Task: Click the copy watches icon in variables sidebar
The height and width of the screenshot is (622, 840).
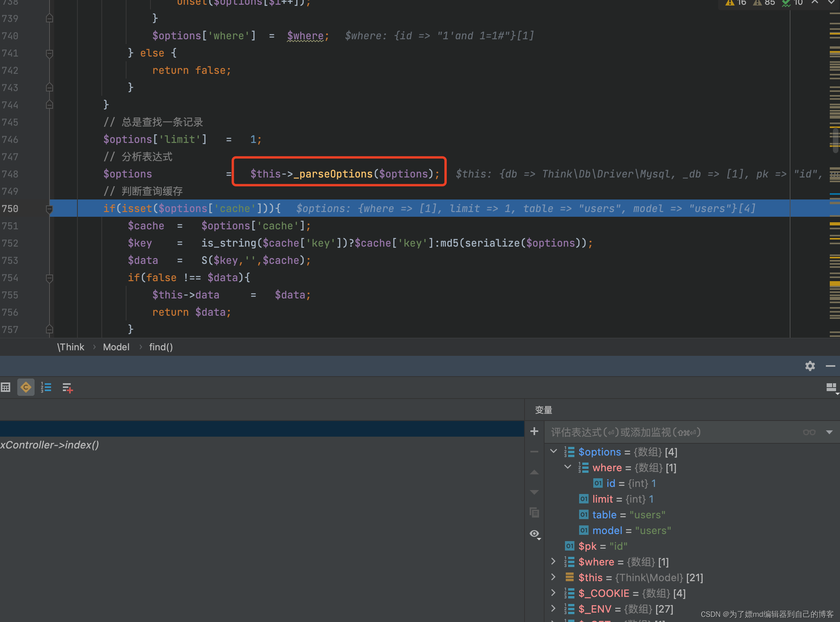Action: (534, 512)
